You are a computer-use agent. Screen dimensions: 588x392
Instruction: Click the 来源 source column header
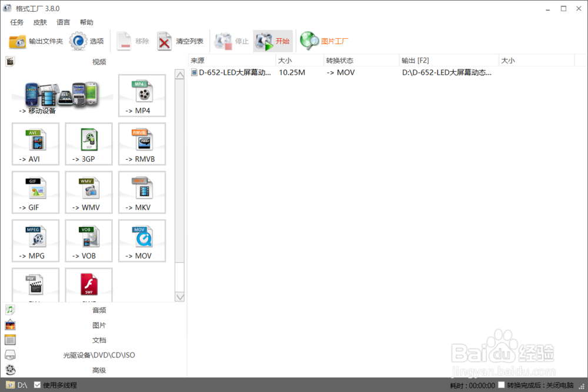232,61
